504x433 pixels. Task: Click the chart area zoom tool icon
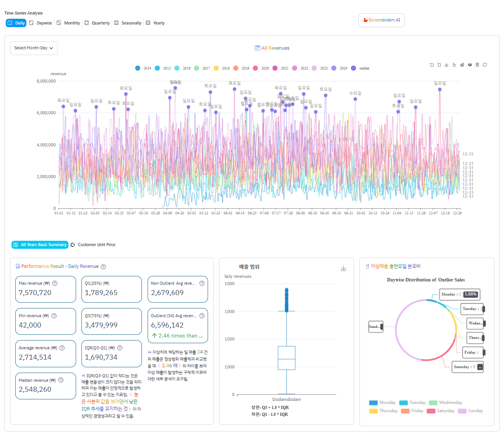[x=432, y=65]
